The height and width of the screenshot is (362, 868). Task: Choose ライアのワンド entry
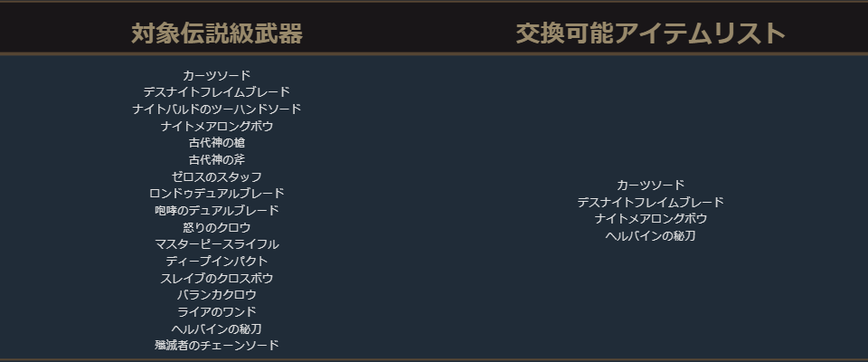(x=217, y=311)
